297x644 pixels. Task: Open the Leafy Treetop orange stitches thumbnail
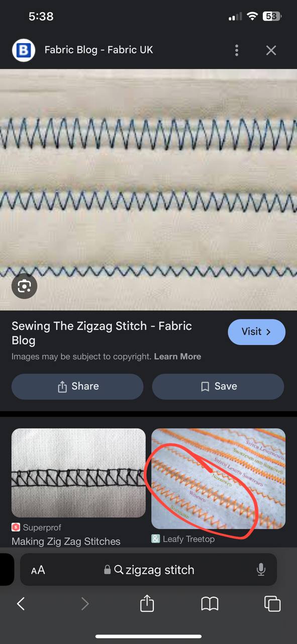(x=218, y=479)
